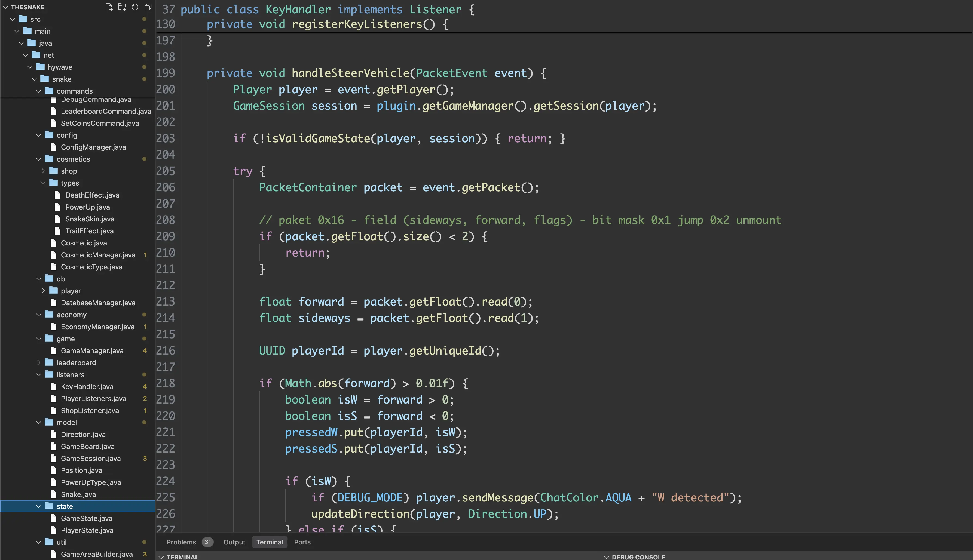Collapse the TERMINAL panel section
The width and height of the screenshot is (973, 560).
click(x=161, y=557)
